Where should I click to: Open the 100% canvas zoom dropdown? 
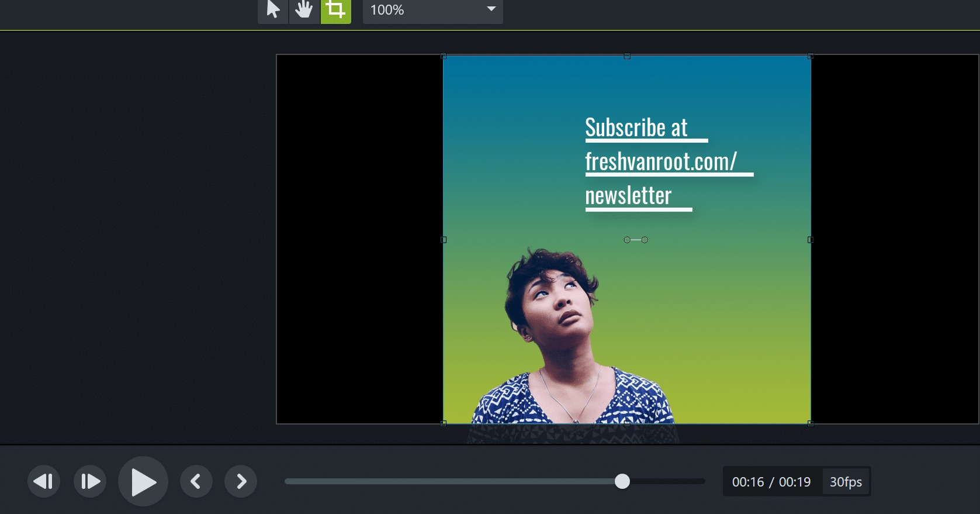click(432, 10)
